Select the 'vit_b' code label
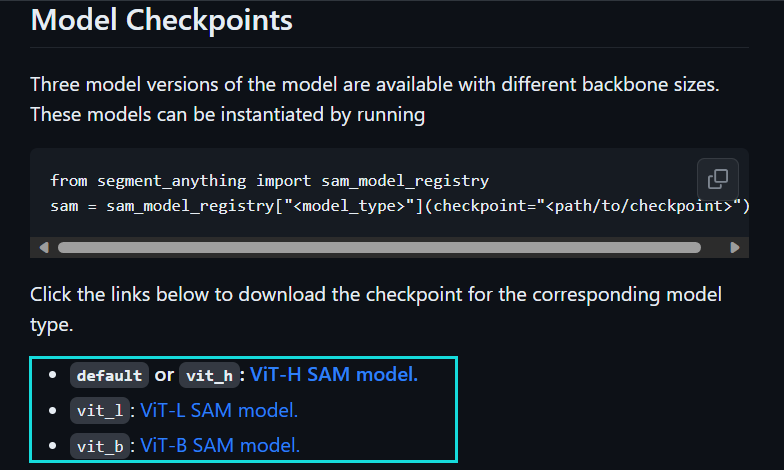 point(99,446)
